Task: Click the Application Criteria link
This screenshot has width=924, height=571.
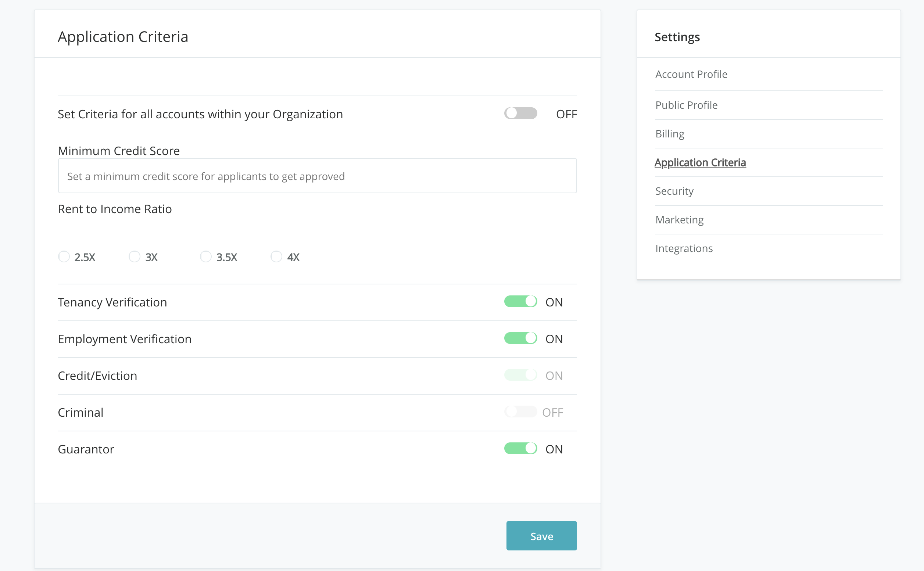Action: point(699,162)
